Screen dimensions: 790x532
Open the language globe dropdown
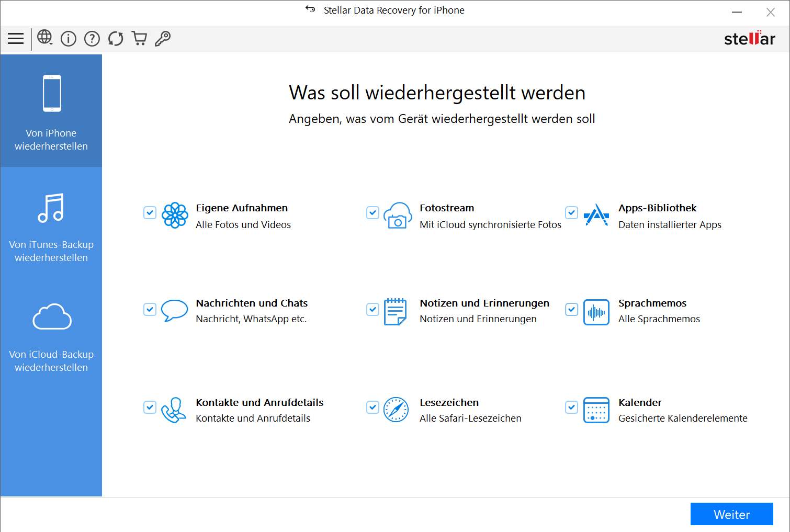coord(45,38)
